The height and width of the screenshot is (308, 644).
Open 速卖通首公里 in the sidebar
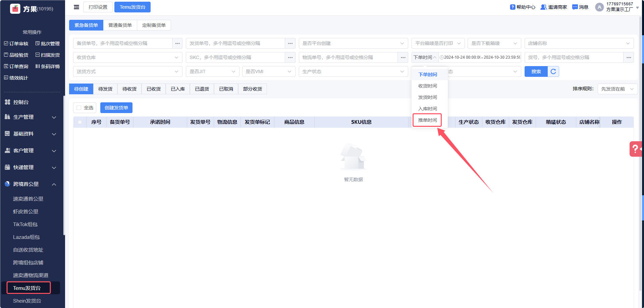coord(28,199)
